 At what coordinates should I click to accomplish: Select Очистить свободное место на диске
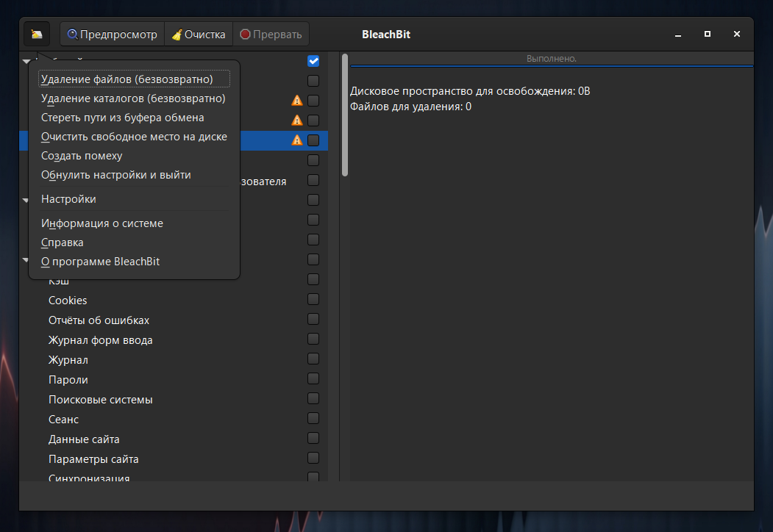pos(134,137)
